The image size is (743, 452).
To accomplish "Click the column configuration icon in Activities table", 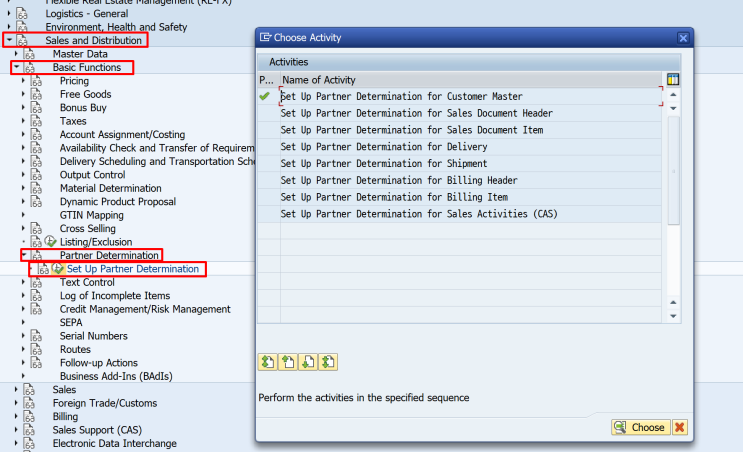I will click(673, 79).
